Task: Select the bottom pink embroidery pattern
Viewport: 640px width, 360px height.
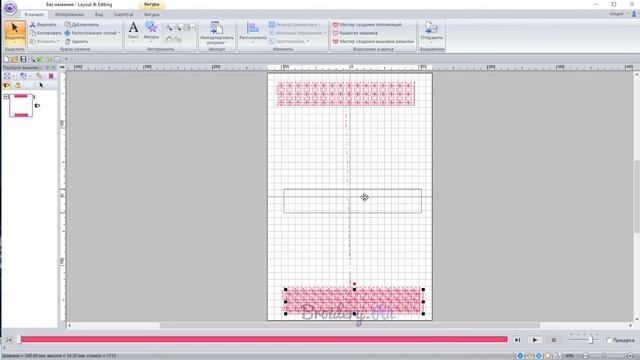Action: click(353, 301)
